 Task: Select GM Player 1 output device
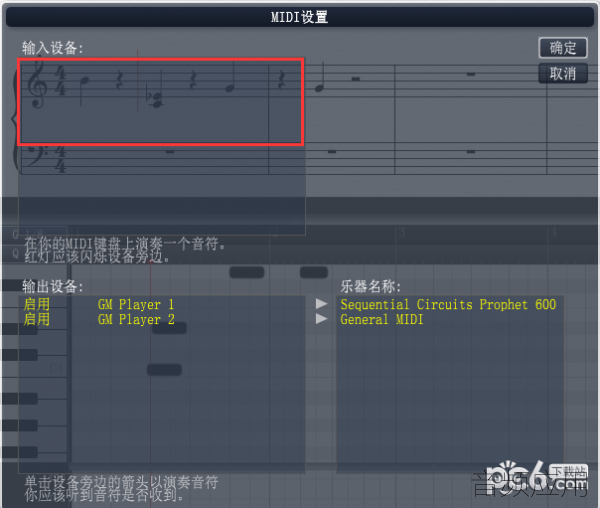(x=136, y=304)
